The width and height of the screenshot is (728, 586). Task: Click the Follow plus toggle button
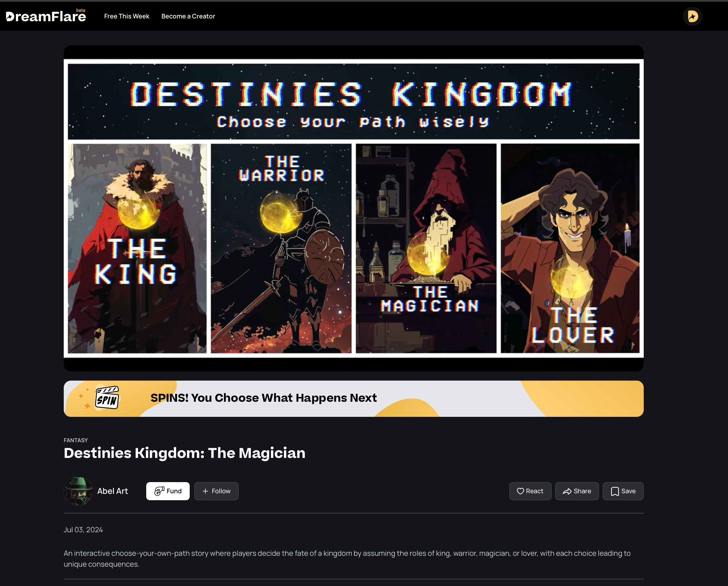pos(216,491)
